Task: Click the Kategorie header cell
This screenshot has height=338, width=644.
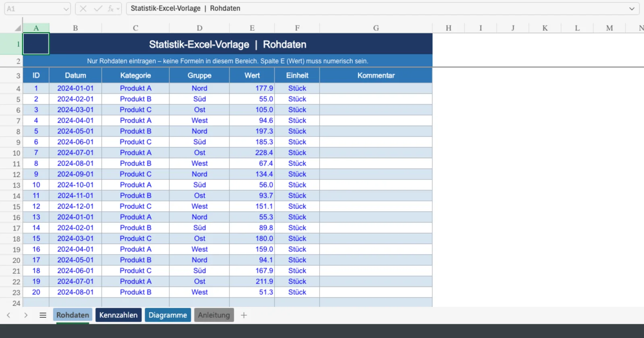Action: pos(135,75)
